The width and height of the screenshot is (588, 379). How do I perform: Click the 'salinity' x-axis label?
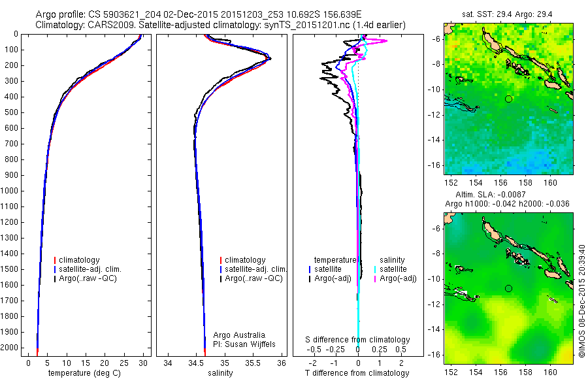pos(221,373)
